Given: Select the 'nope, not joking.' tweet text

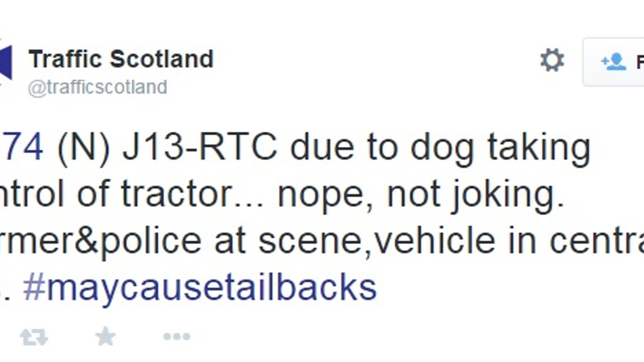Looking at the screenshot, I should click(421, 194).
